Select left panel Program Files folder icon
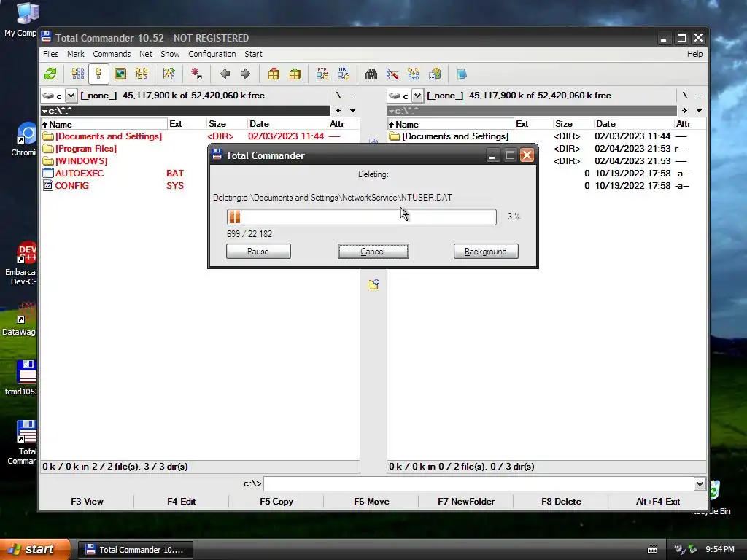This screenshot has width=747, height=560. coord(47,149)
